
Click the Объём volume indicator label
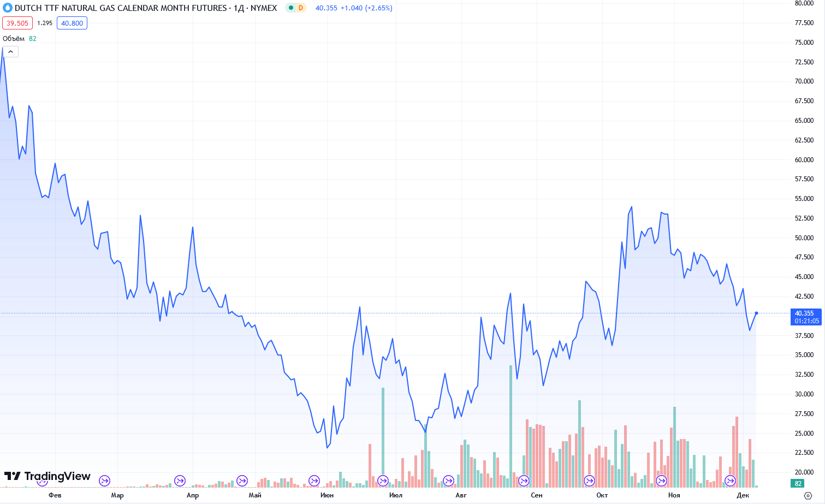[14, 39]
